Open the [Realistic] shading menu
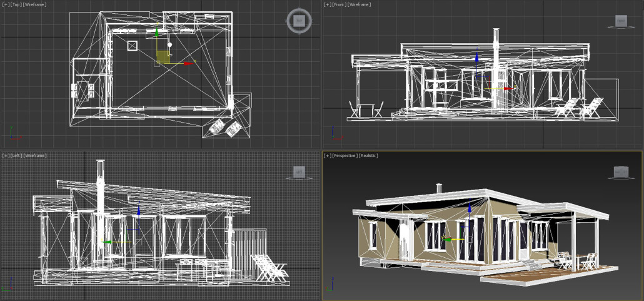 click(x=368, y=155)
